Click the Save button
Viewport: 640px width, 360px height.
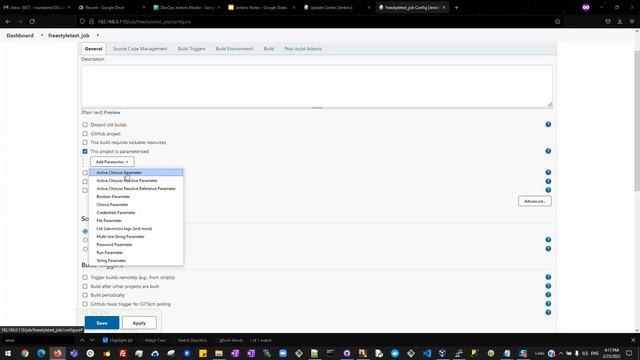[x=102, y=323]
